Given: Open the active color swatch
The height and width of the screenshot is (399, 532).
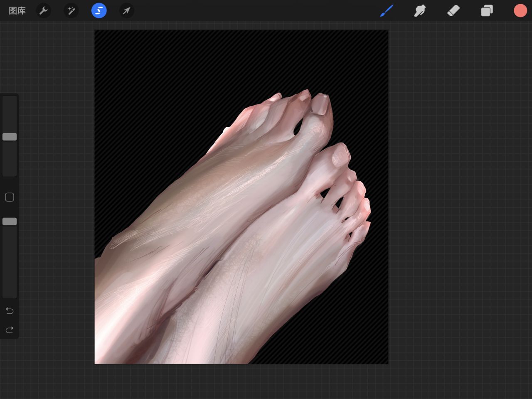Looking at the screenshot, I should [520, 11].
